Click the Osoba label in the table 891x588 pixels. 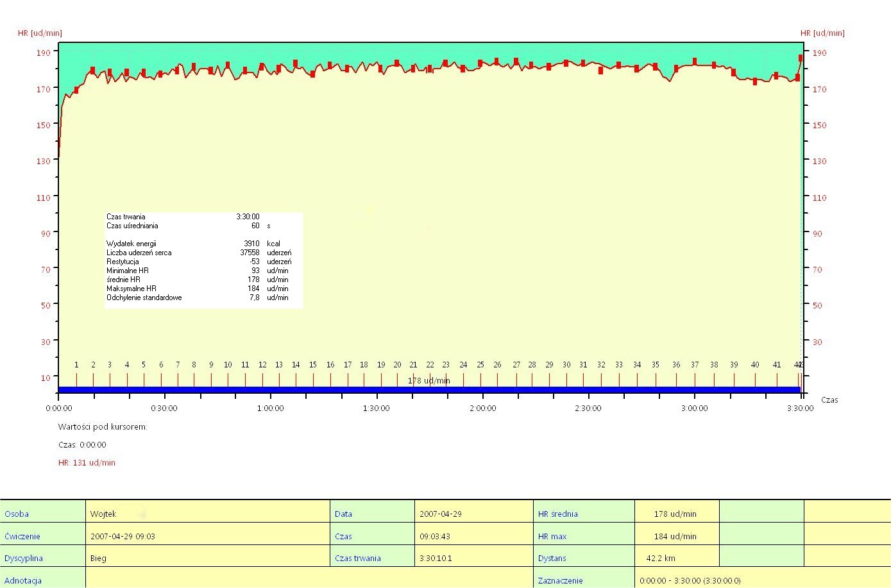[17, 514]
